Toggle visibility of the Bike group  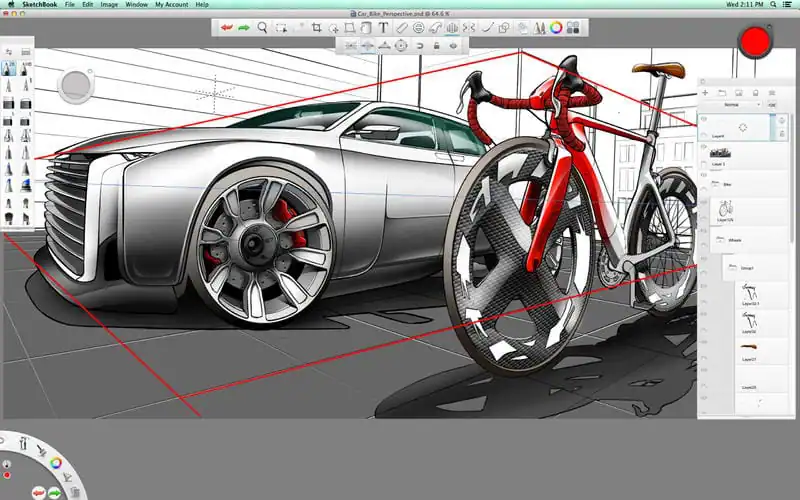pos(704,175)
